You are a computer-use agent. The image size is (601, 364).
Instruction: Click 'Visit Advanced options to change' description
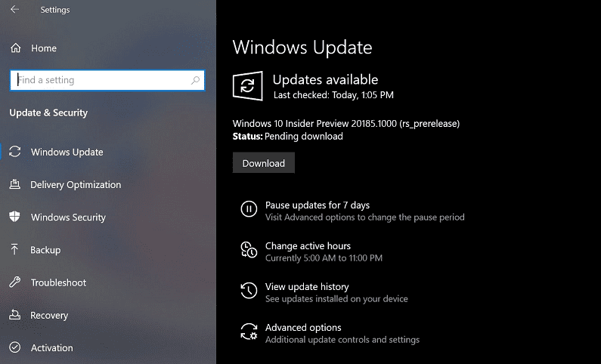click(x=365, y=217)
